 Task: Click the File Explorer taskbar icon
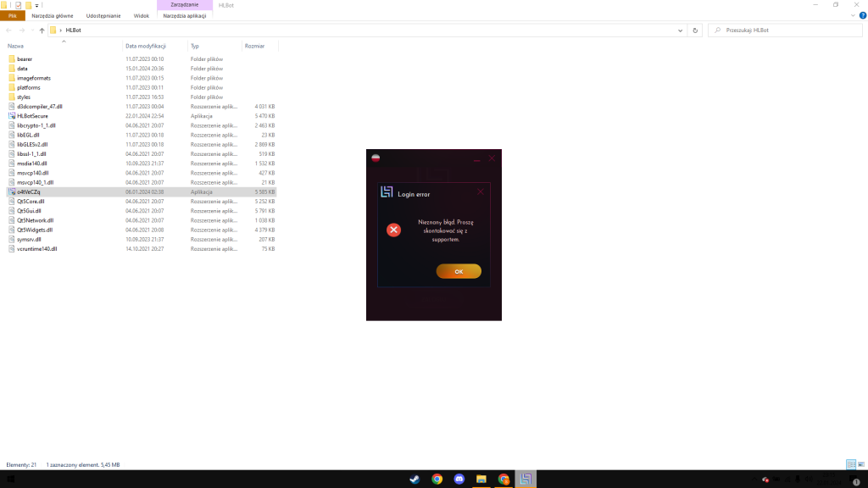tap(481, 479)
